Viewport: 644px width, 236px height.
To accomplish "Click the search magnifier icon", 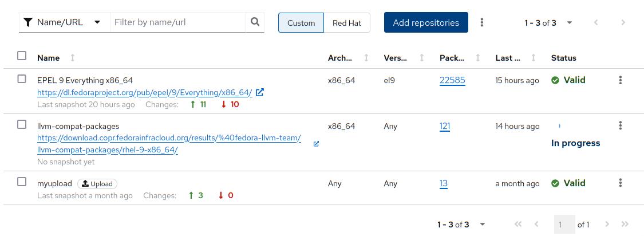I will (x=255, y=22).
